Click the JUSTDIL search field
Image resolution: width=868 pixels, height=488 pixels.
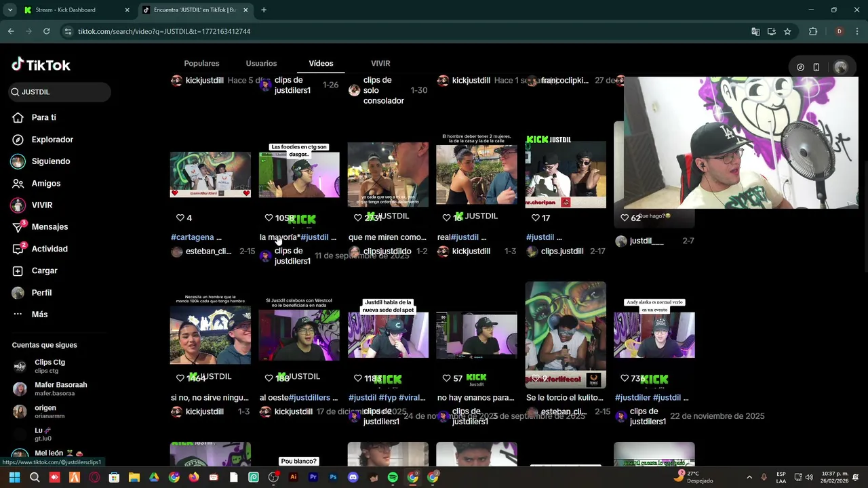click(60, 92)
